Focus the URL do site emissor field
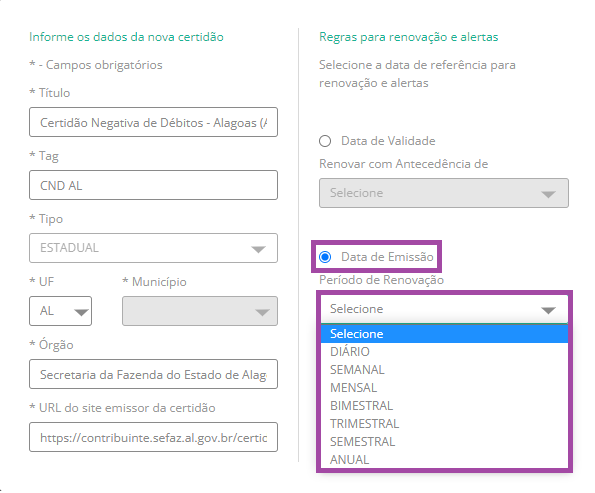 point(153,437)
